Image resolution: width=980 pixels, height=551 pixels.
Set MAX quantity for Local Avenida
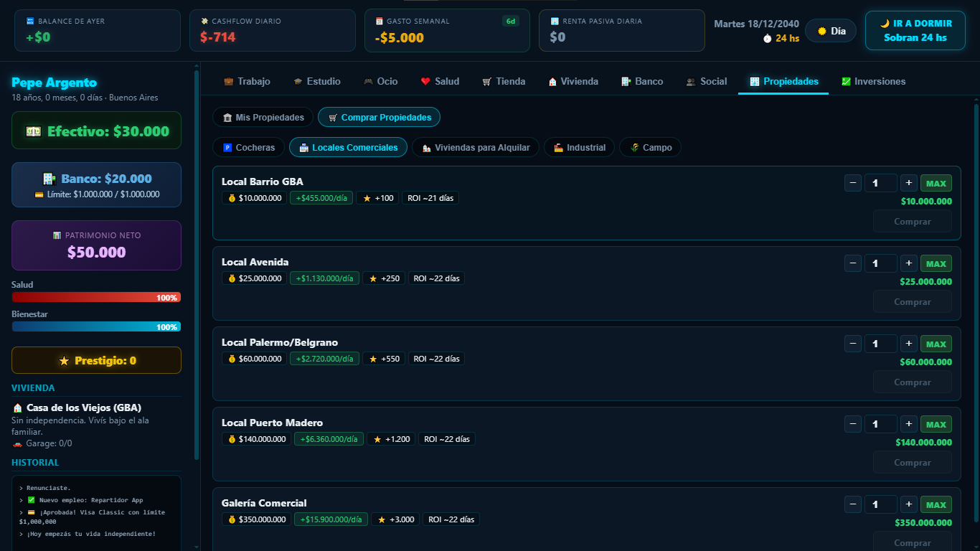(936, 263)
